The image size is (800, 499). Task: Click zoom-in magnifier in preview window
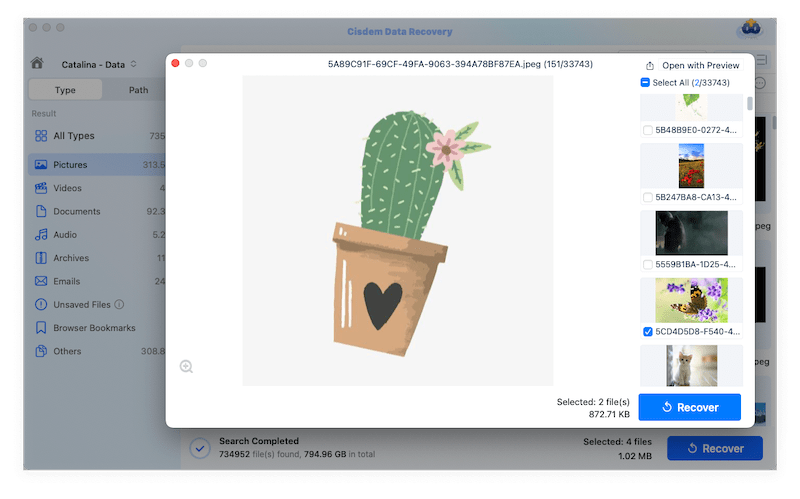(186, 366)
